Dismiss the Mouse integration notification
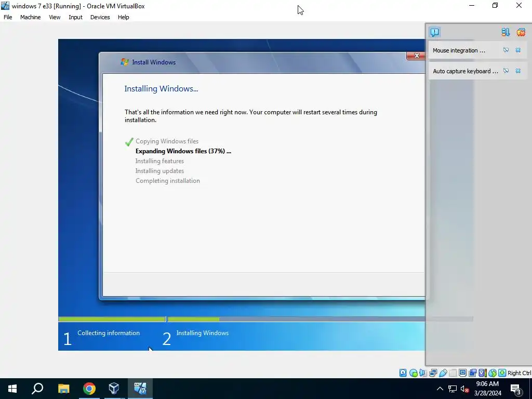The height and width of the screenshot is (399, 532). (x=518, y=50)
